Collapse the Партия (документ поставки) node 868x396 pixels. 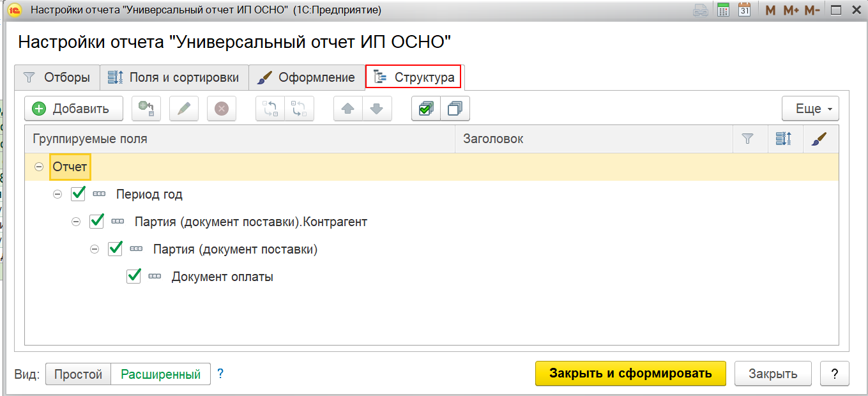coord(95,249)
